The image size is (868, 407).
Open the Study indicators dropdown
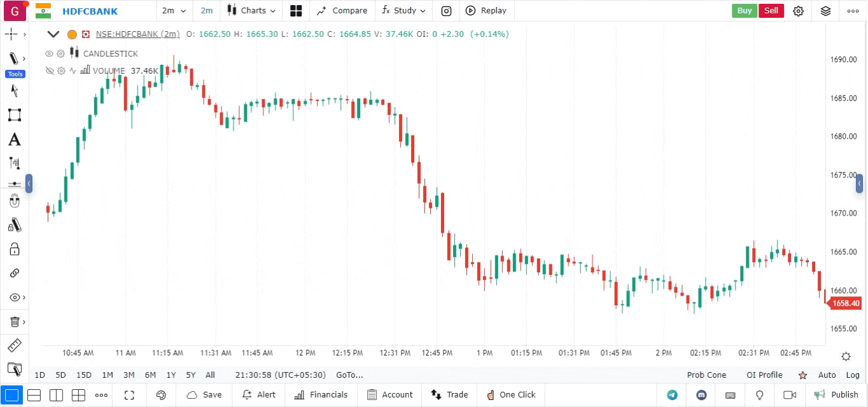click(404, 11)
